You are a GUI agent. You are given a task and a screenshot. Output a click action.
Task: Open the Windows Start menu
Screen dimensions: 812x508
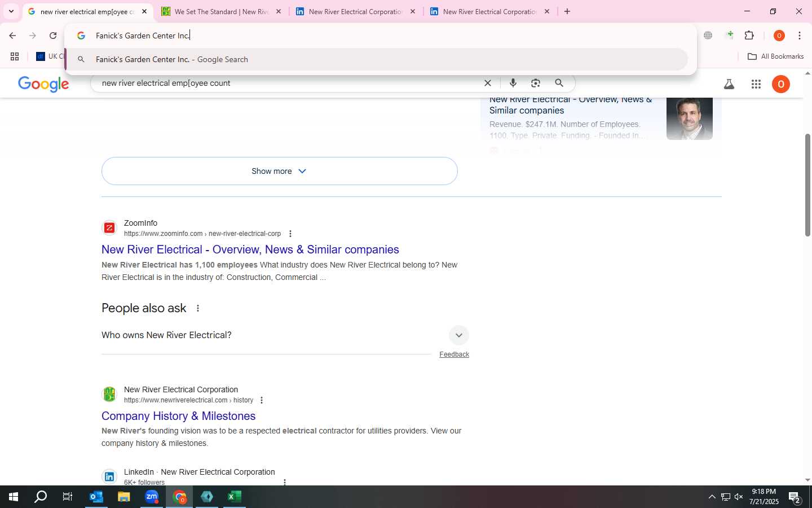point(14,497)
